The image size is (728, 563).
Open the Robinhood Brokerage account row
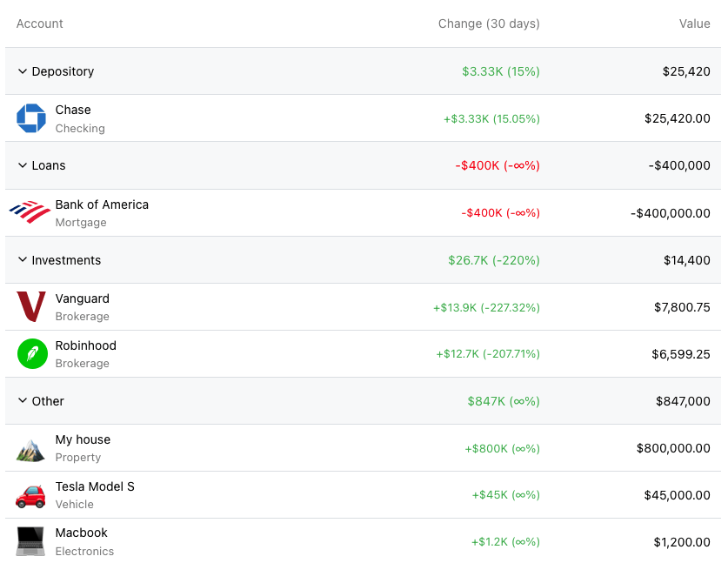click(348, 353)
